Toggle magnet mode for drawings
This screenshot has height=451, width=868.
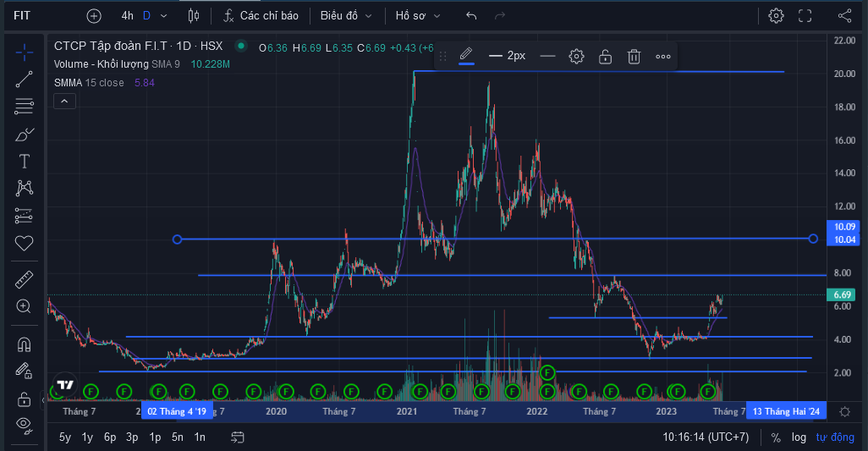click(x=24, y=344)
